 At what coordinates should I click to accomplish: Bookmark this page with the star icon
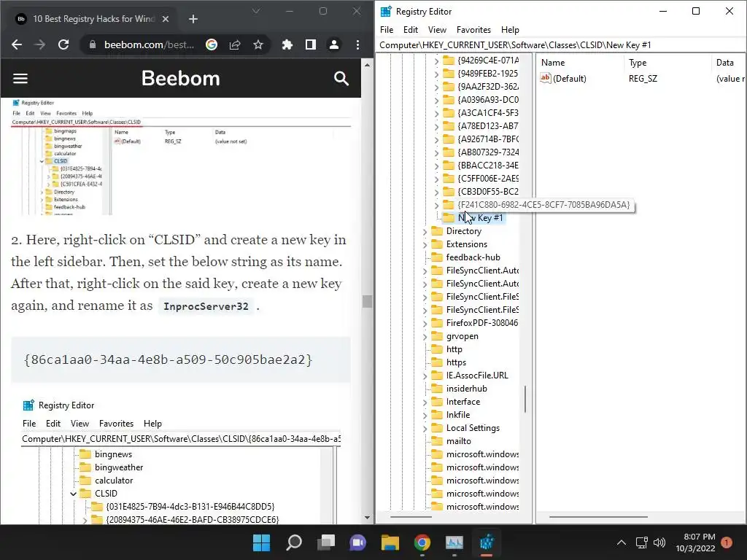[258, 44]
